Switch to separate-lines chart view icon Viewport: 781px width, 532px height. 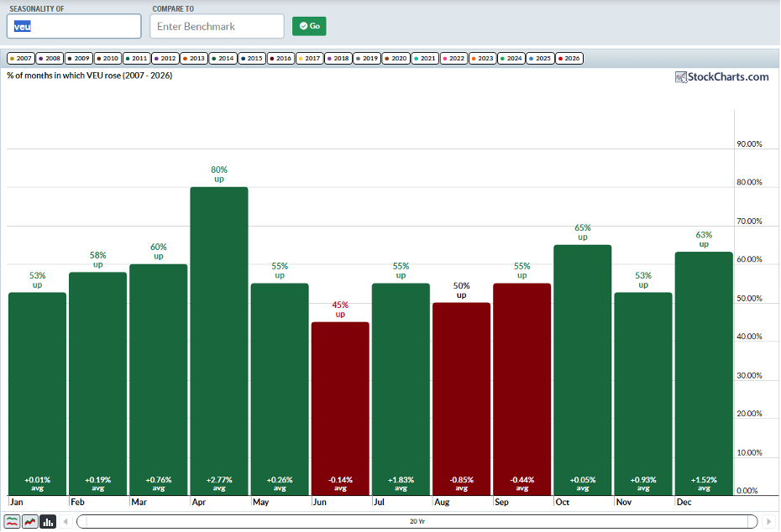[x=12, y=522]
